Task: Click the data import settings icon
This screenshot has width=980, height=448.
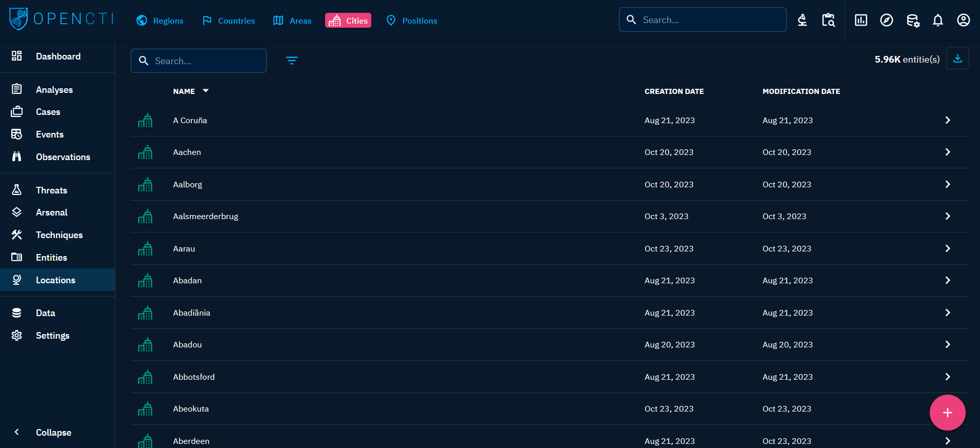Action: [912, 21]
